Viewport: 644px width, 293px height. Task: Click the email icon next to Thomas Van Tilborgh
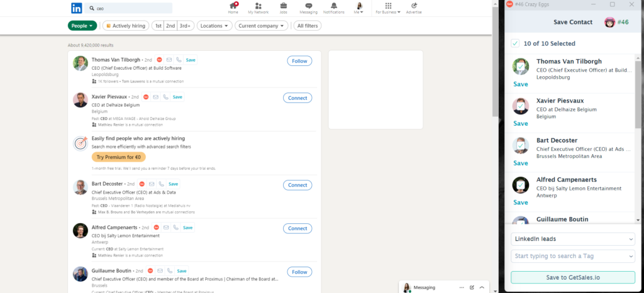point(169,60)
